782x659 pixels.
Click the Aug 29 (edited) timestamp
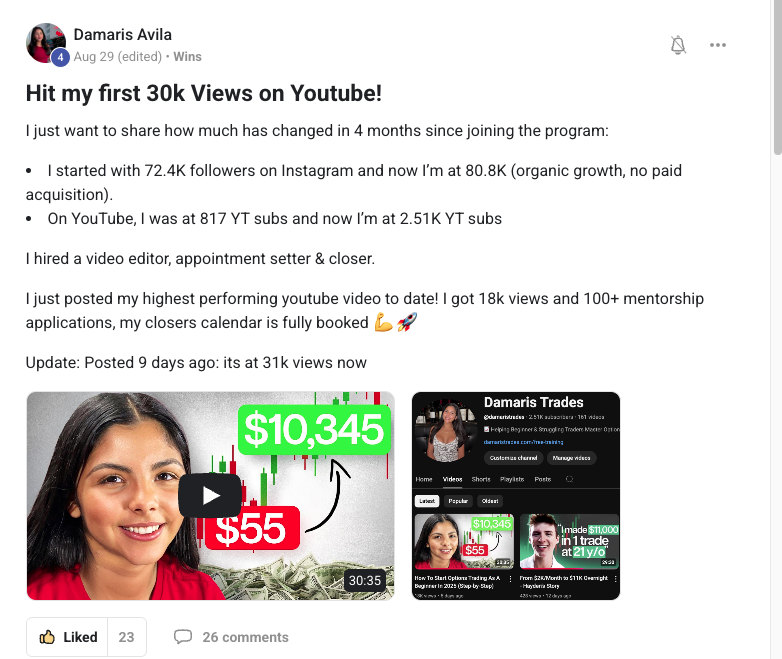tap(118, 57)
